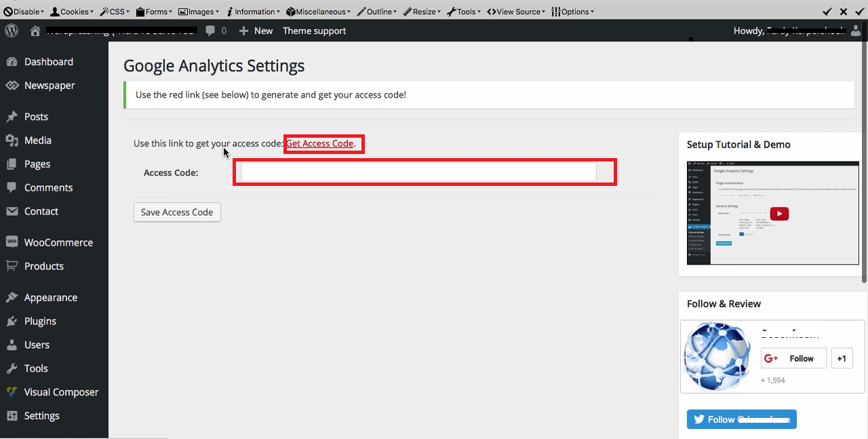The image size is (868, 439).
Task: Open the Plugins icon in the sidebar
Action: click(x=12, y=322)
